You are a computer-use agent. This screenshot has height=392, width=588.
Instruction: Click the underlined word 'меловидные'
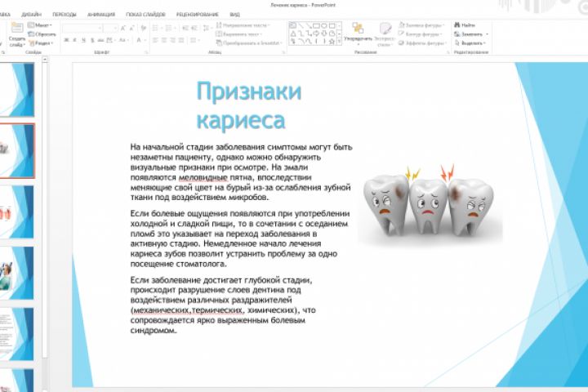tap(203, 177)
